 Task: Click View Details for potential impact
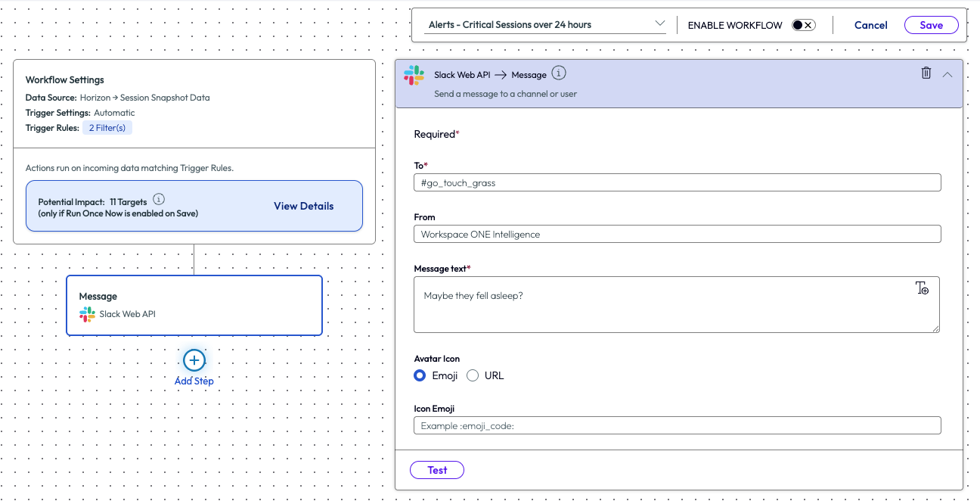click(x=303, y=206)
